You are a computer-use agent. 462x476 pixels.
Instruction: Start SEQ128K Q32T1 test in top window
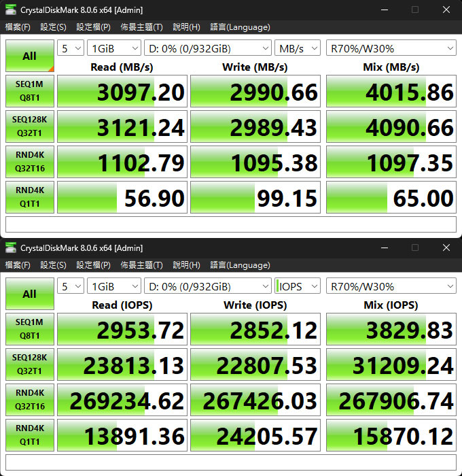[x=30, y=126]
